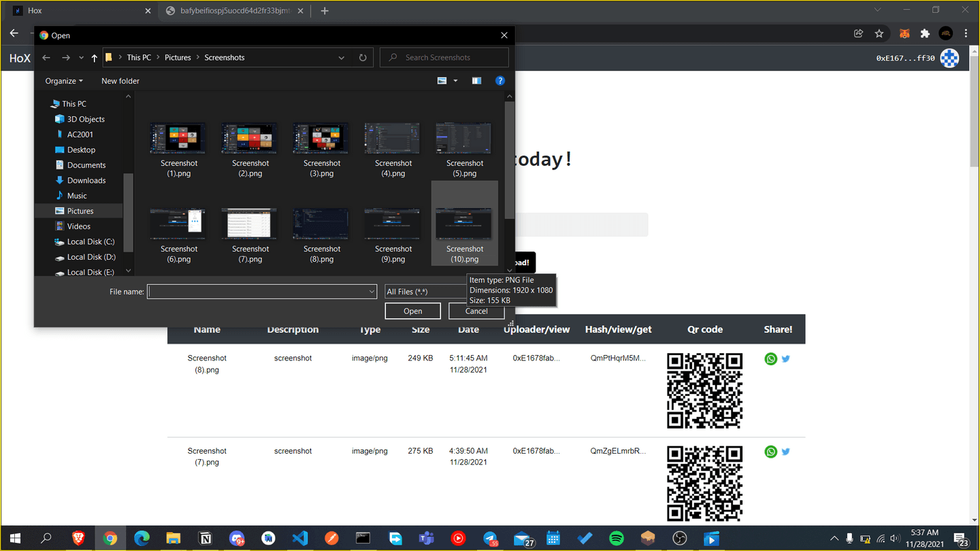Click the Search Screenshots field
This screenshot has height=551, width=980.
click(x=444, y=58)
